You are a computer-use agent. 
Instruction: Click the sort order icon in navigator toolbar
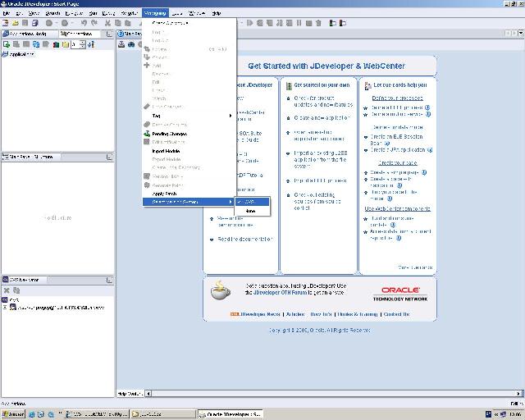(91, 44)
